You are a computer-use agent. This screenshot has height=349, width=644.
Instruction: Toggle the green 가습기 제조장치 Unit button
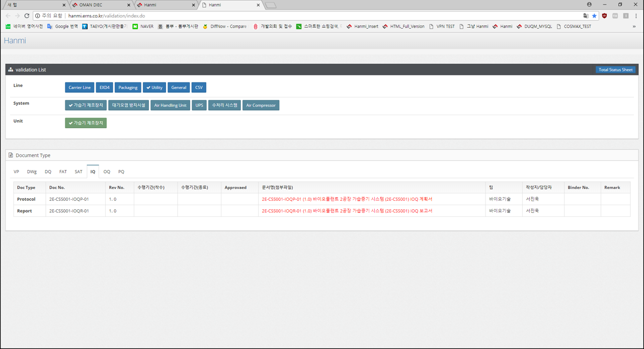(x=86, y=123)
